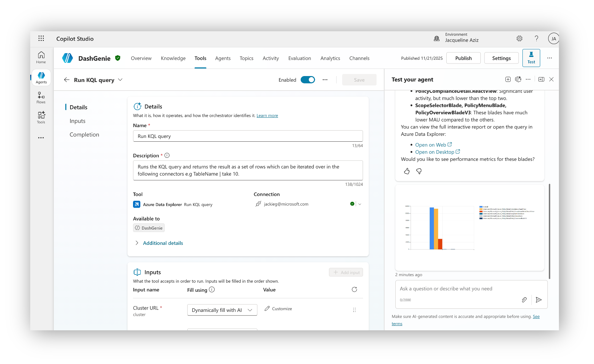Image resolution: width=594 pixels, height=364 pixels.
Task: Open the Topics tab
Action: [246, 58]
